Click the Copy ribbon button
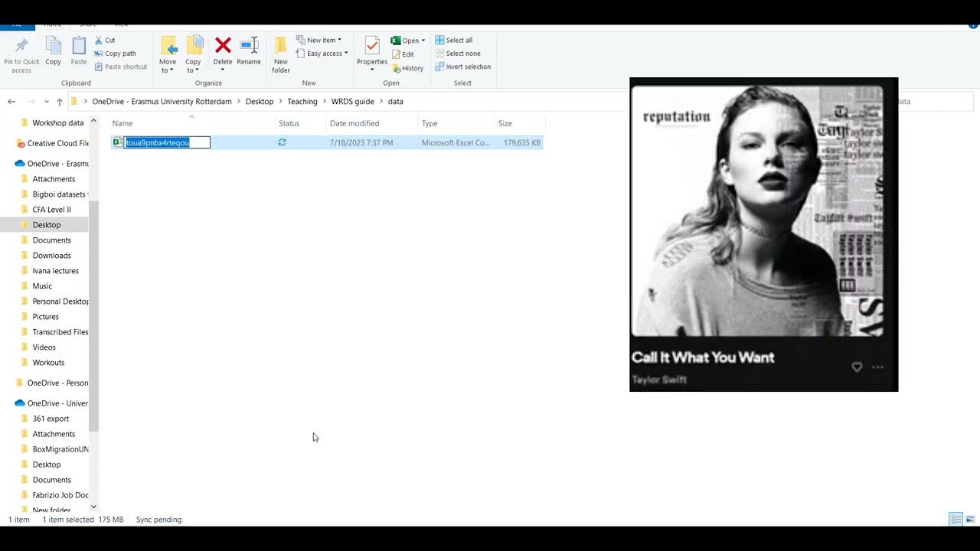980x551 pixels. coord(53,51)
